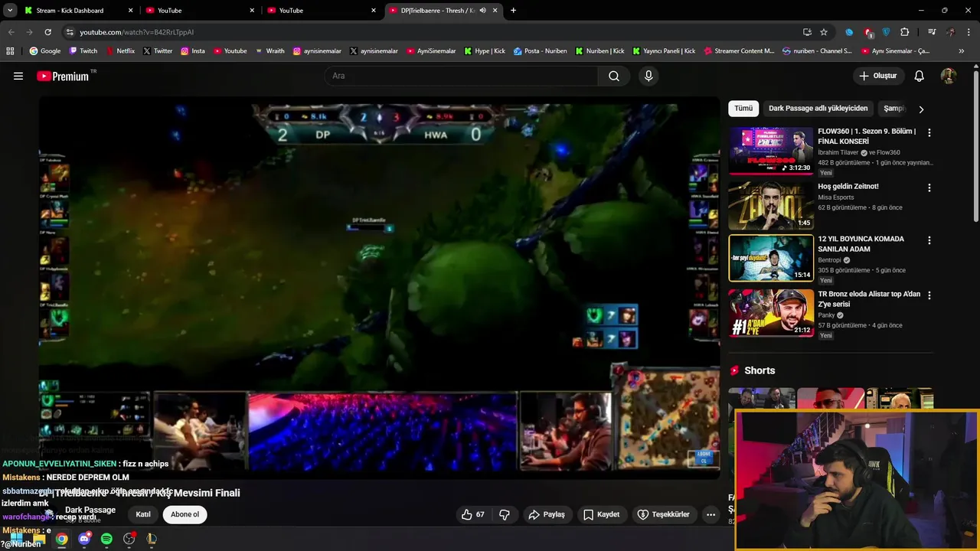Open the notifications bell

(x=920, y=76)
